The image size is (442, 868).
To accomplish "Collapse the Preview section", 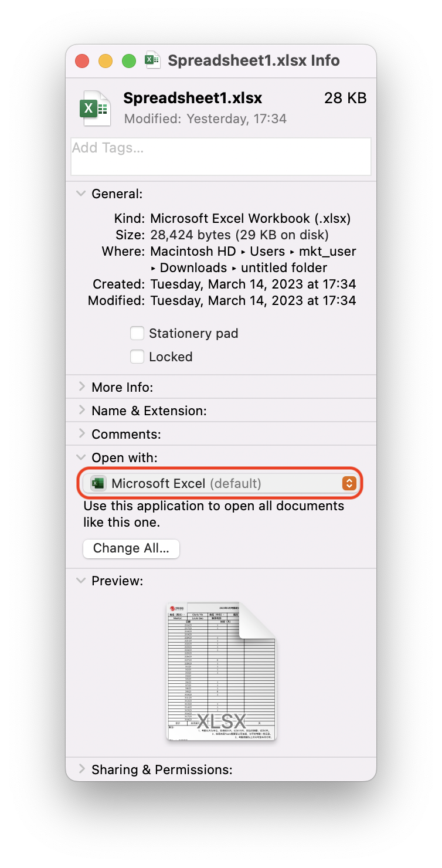I will coord(81,581).
